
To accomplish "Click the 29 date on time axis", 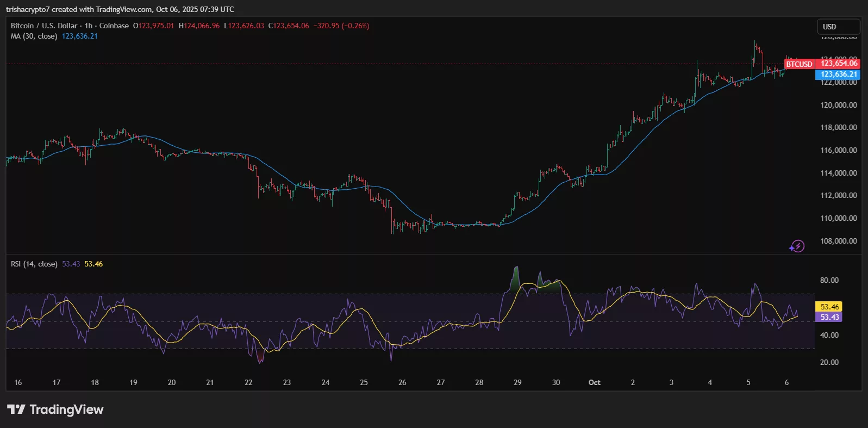I will tap(517, 383).
